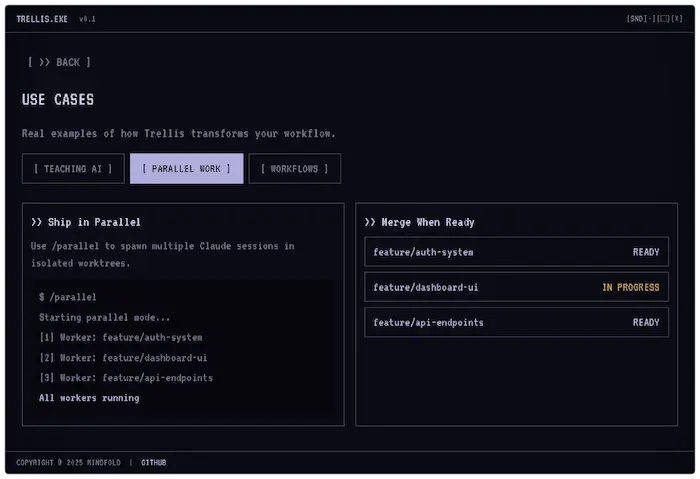
Task: Open the WORKFLOWS tab
Action: [294, 168]
